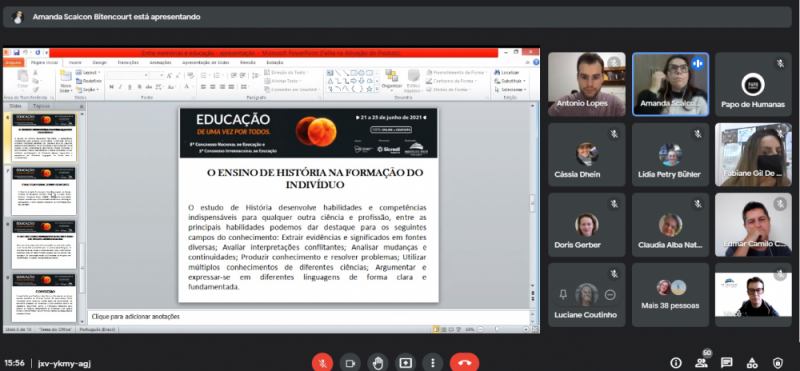This screenshot has height=371, width=800.
Task: Raise your hand in the meeting
Action: (x=378, y=363)
